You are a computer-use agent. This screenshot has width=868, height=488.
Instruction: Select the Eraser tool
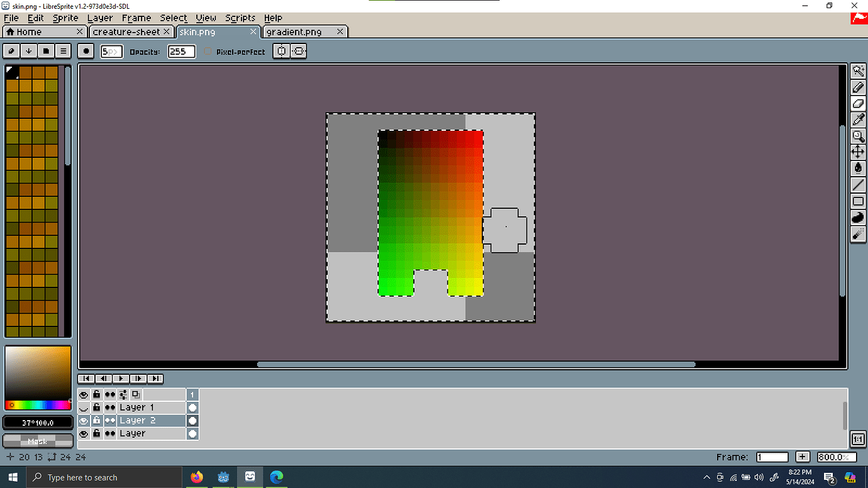(858, 104)
